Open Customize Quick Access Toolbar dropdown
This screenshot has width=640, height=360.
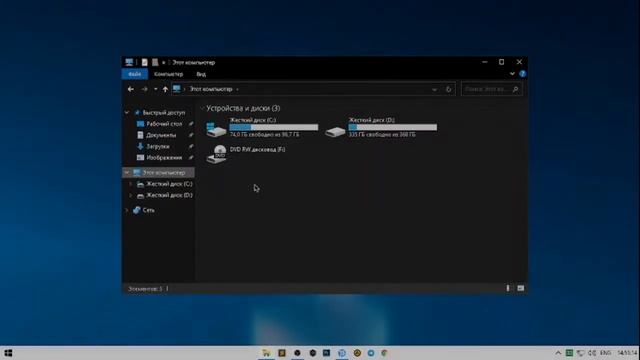(164, 62)
